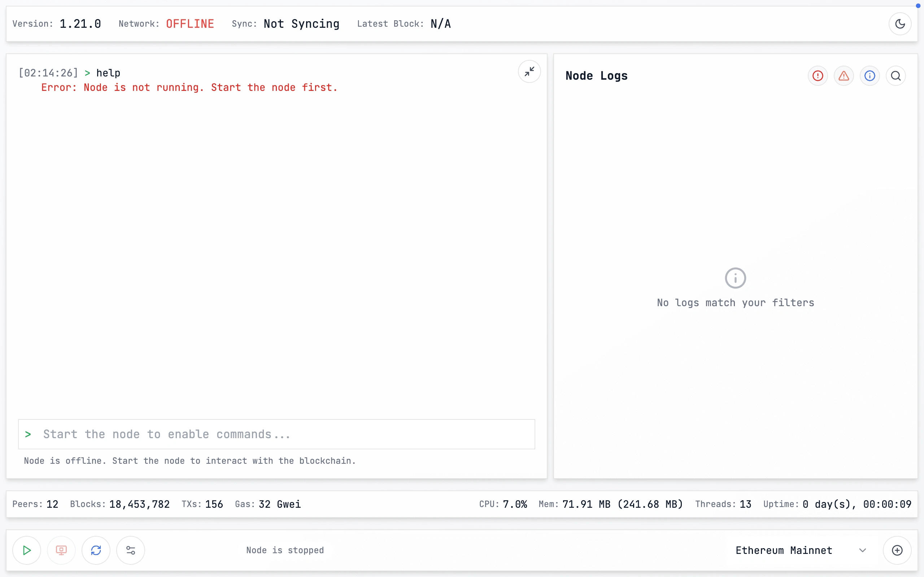Click the Node Logs heading
The height and width of the screenshot is (577, 924).
(596, 76)
